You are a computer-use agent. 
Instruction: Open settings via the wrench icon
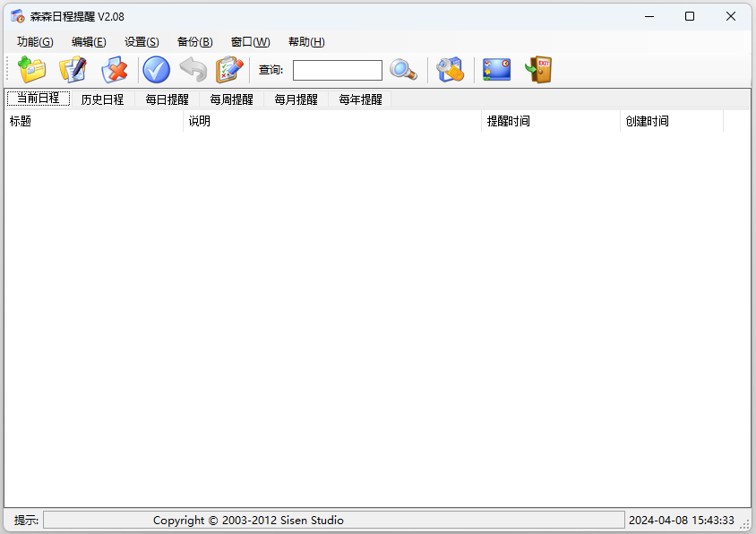point(450,70)
